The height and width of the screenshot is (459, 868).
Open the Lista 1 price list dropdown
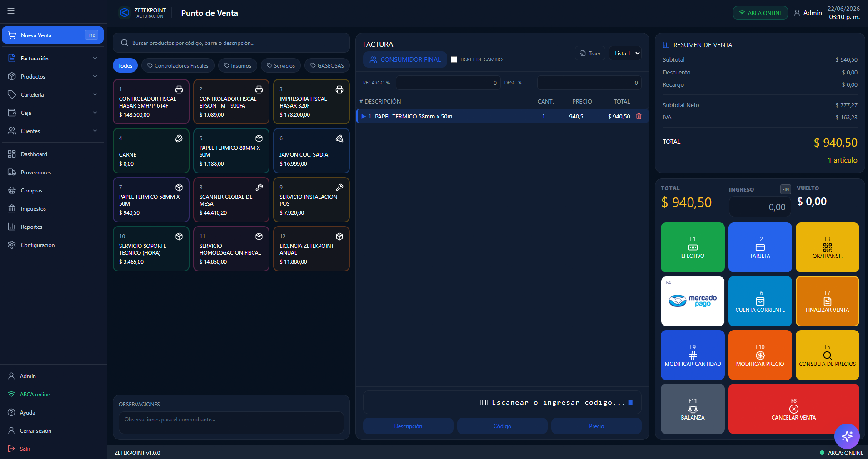click(625, 54)
